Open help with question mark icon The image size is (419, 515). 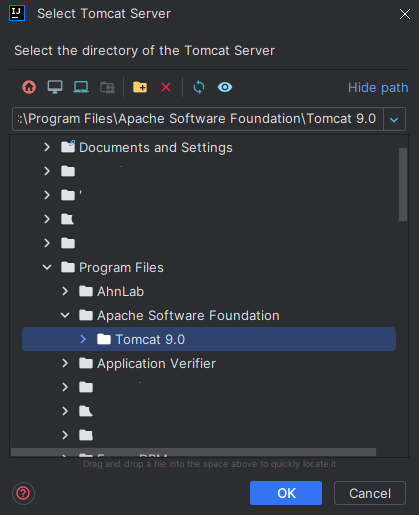coord(23,493)
